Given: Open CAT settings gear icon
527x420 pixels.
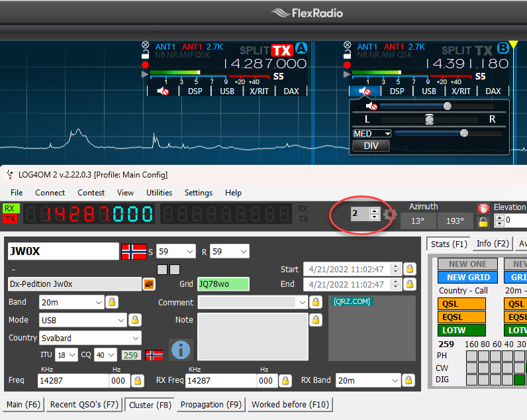Looking at the screenshot, I should (x=390, y=214).
